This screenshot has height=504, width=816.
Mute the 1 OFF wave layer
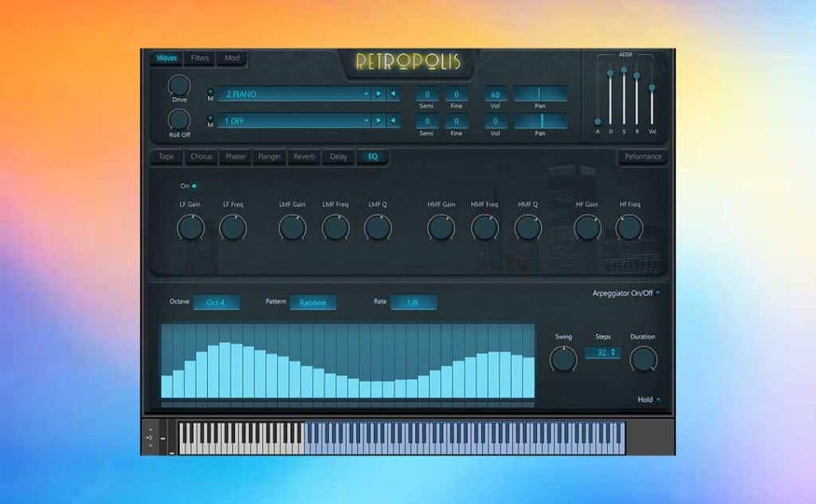click(210, 118)
